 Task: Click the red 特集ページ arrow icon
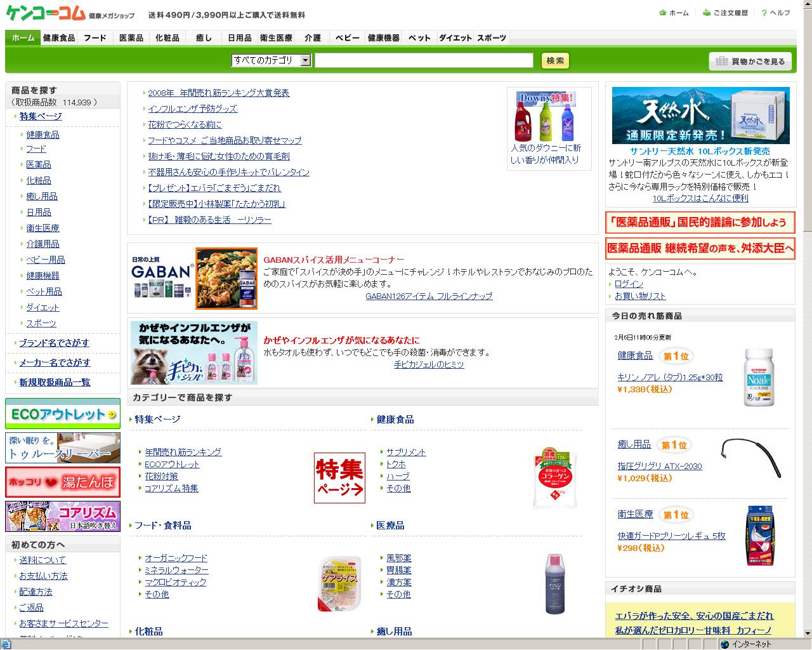[x=339, y=478]
